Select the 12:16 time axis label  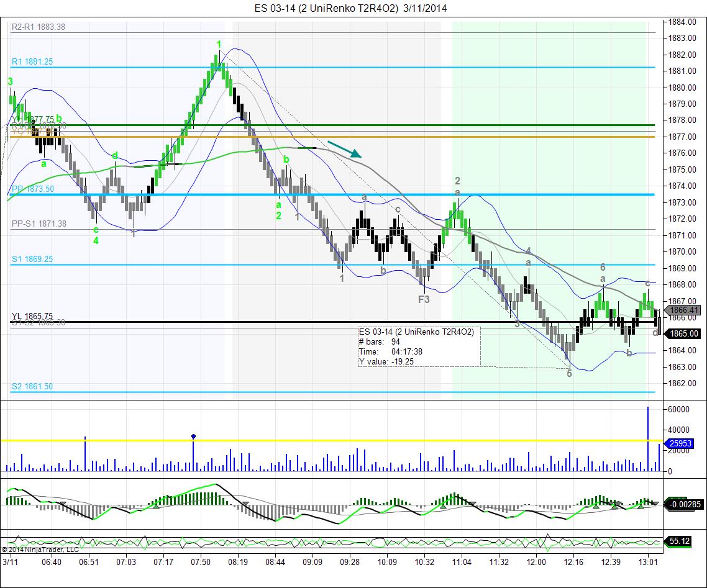point(573,562)
